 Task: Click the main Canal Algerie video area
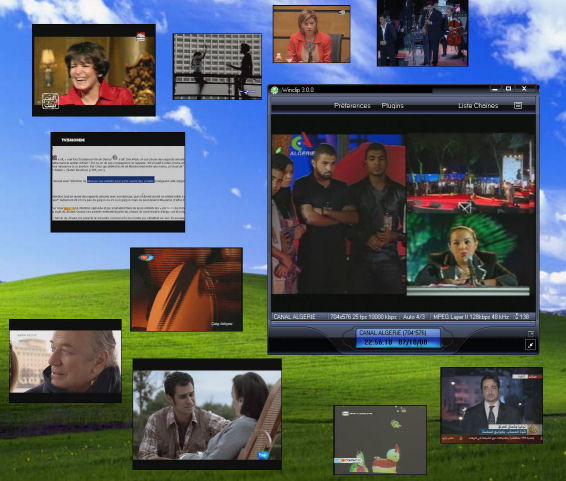[x=403, y=214]
